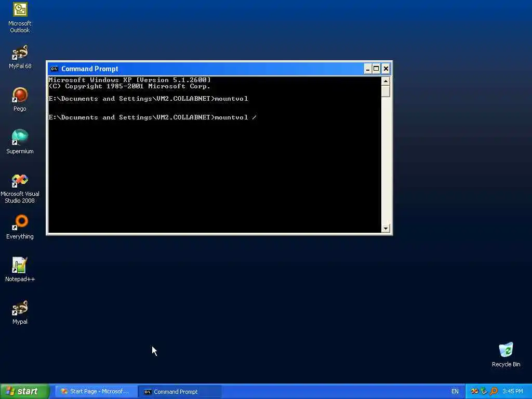
Task: Click the Command Prompt scrollbar thumb
Action: (x=385, y=91)
